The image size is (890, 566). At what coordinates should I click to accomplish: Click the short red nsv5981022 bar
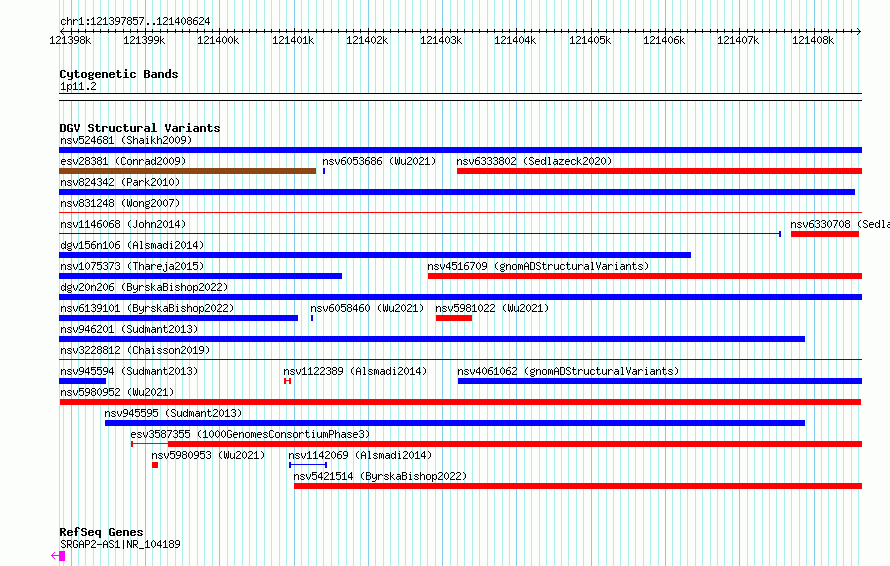pyautogui.click(x=454, y=318)
